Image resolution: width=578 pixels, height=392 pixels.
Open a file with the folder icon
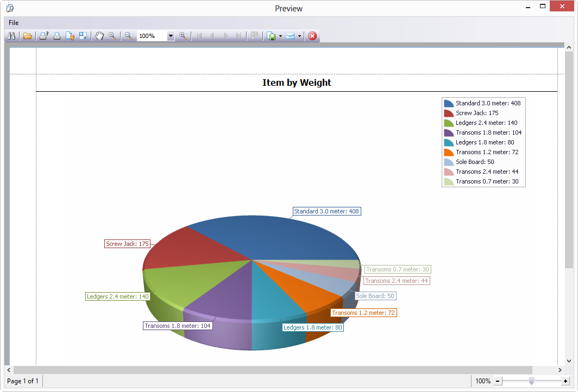pyautogui.click(x=27, y=36)
